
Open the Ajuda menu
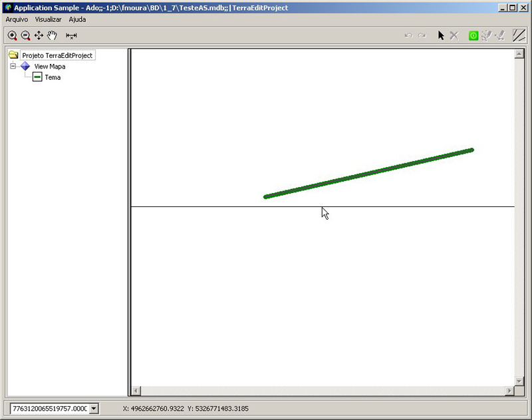pos(77,19)
